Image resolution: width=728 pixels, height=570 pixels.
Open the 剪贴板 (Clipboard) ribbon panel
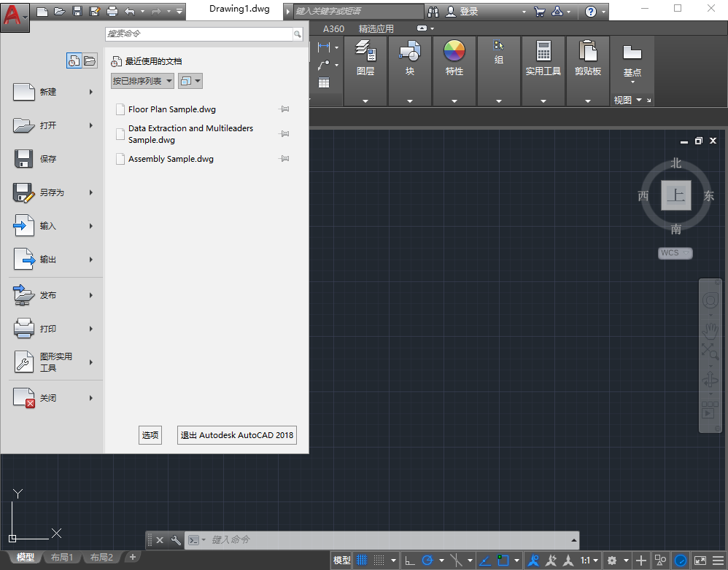pyautogui.click(x=588, y=58)
